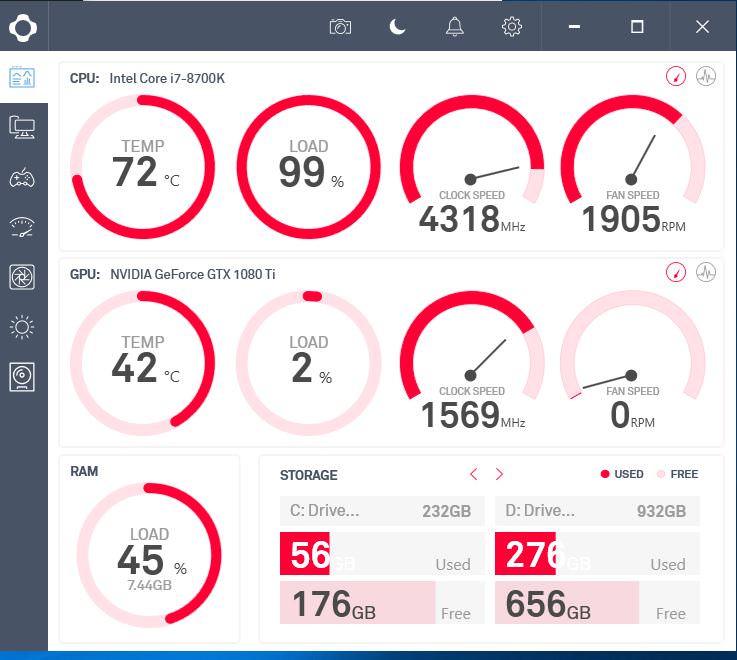Open the fan cooling sidebar icon
This screenshot has width=737, height=660.
[22, 277]
